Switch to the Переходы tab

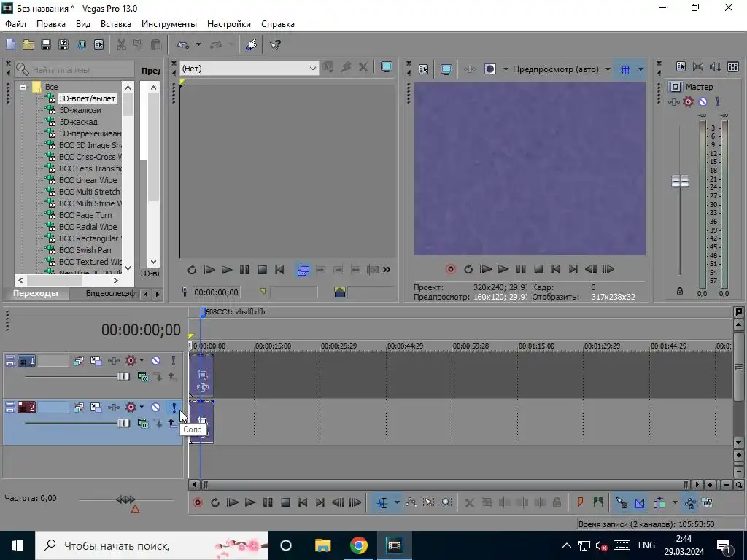36,293
